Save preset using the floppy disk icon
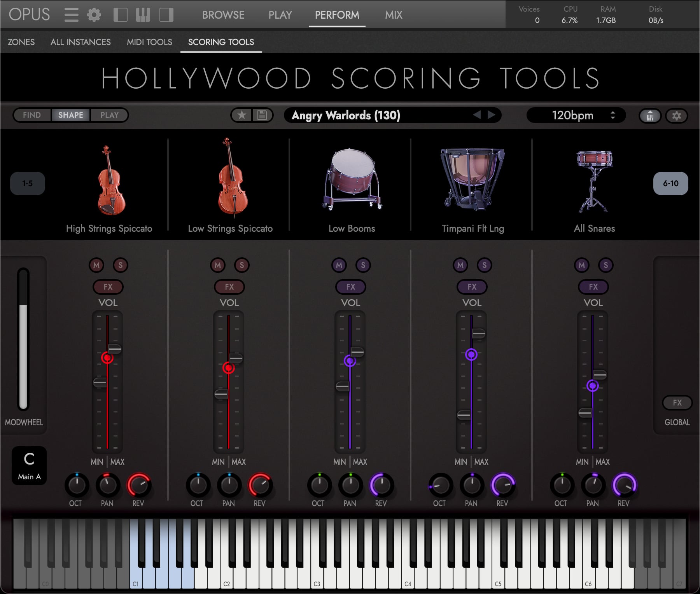This screenshot has height=594, width=700. (262, 115)
